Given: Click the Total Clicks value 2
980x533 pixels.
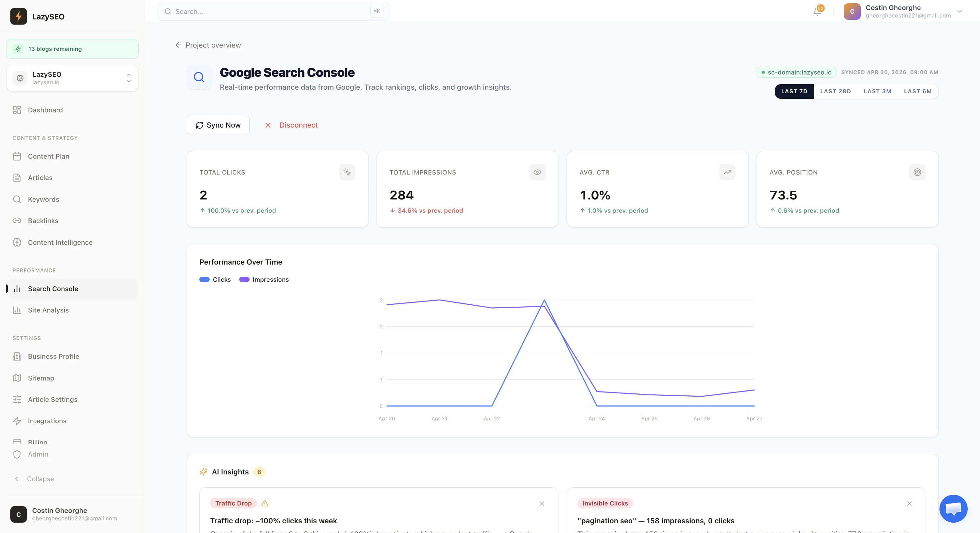Looking at the screenshot, I should click(204, 195).
